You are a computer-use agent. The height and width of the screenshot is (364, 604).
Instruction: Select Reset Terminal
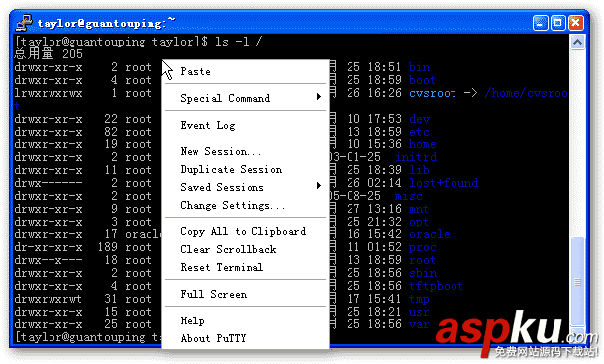(246, 267)
